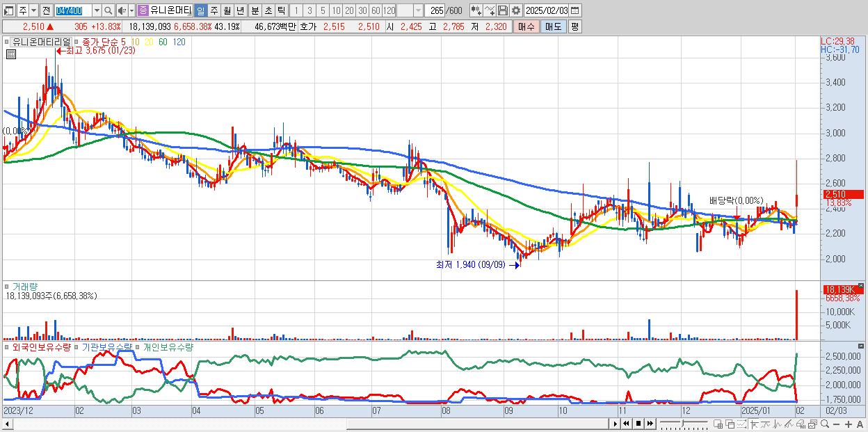Image resolution: width=868 pixels, height=432 pixels.
Task: Select the 5 interval button
Action: point(323,10)
